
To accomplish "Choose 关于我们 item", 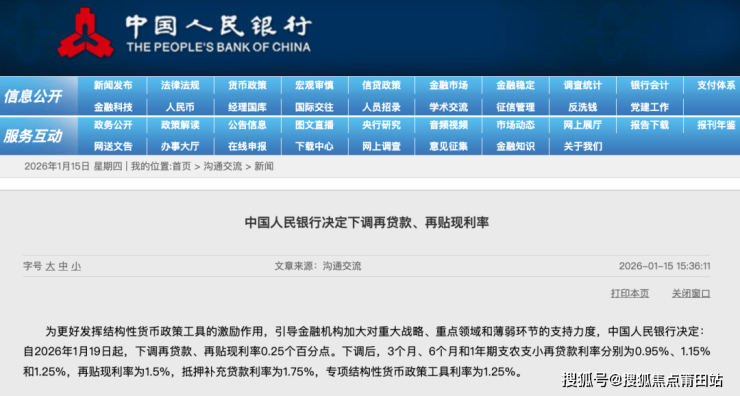I will [582, 146].
